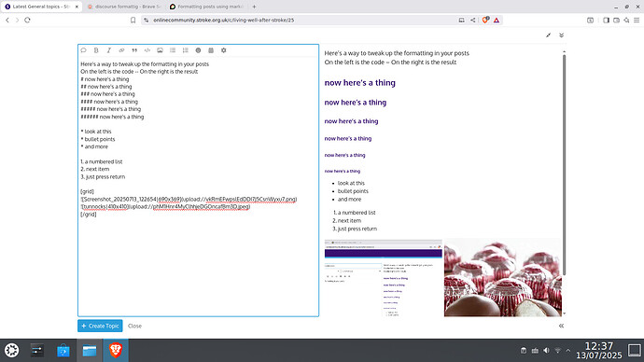Upload an image using the picture icon

tap(160, 50)
